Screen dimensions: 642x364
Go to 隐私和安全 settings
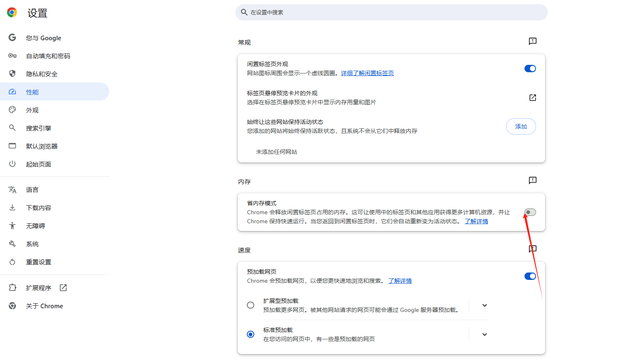click(x=55, y=74)
